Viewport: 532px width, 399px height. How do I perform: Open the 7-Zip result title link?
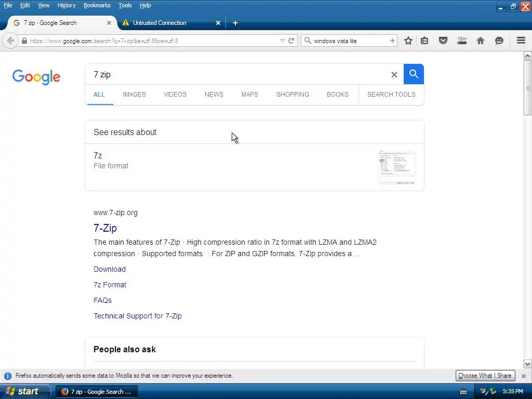coord(105,228)
